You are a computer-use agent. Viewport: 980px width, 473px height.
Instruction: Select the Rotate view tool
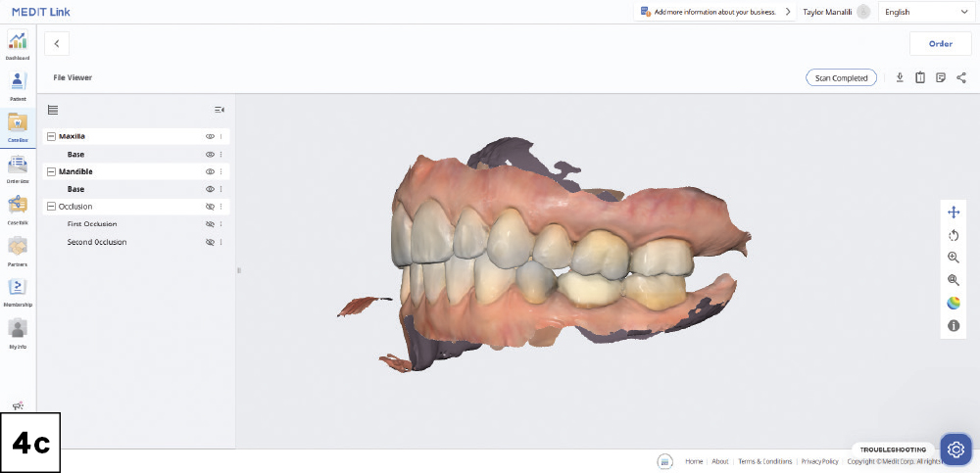(954, 235)
